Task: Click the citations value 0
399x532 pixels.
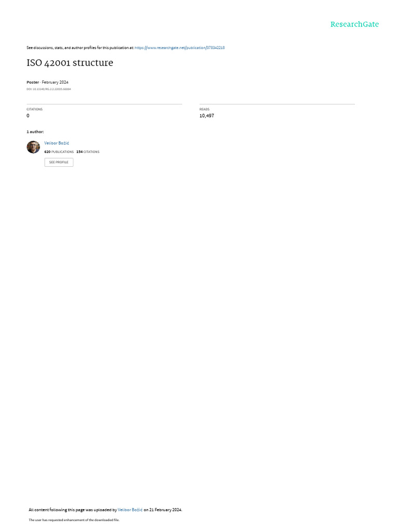Action: pos(28,116)
